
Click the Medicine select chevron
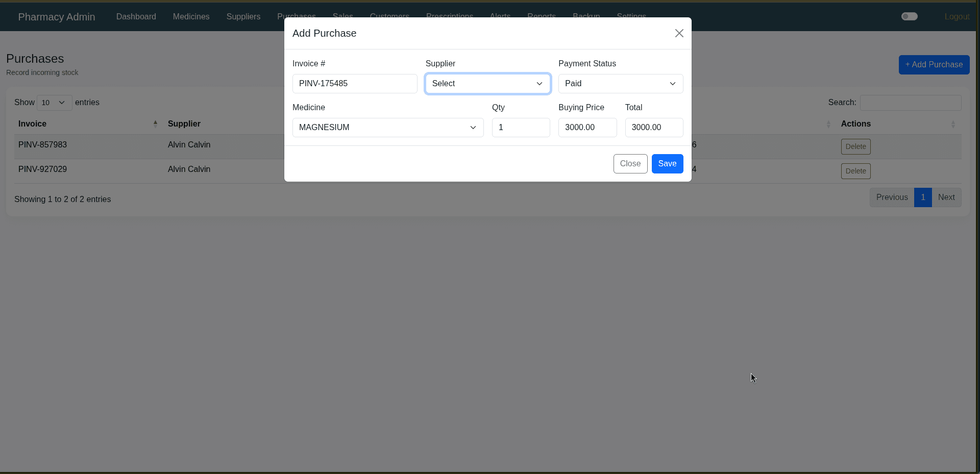pyautogui.click(x=472, y=128)
